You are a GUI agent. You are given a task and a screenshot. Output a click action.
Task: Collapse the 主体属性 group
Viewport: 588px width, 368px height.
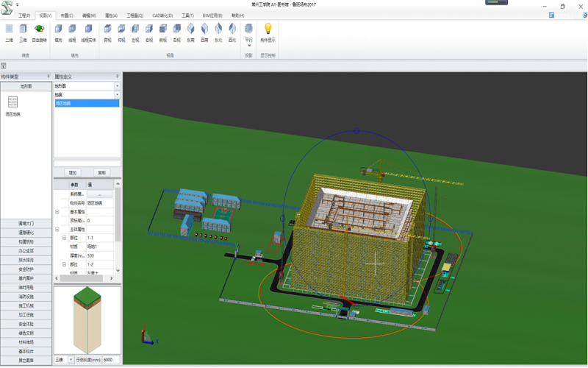point(57,230)
